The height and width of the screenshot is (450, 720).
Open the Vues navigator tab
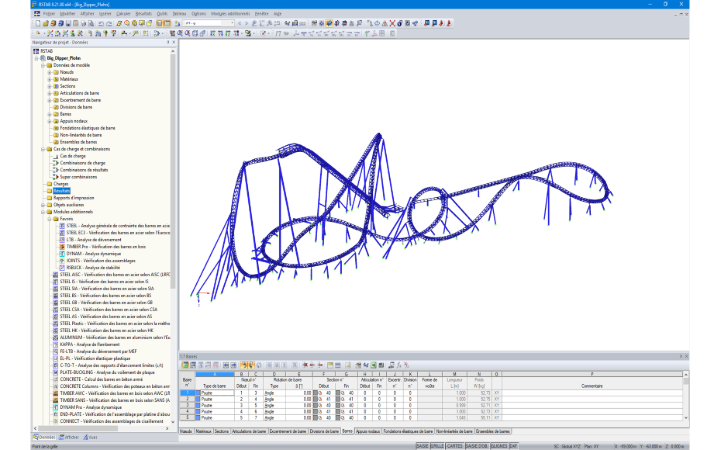click(x=90, y=438)
